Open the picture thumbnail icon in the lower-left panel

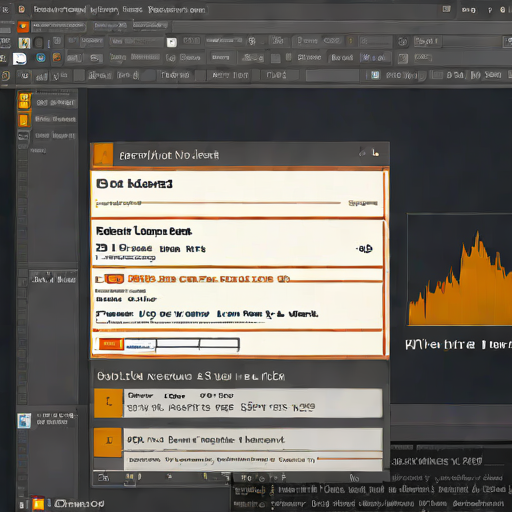click(x=24, y=420)
